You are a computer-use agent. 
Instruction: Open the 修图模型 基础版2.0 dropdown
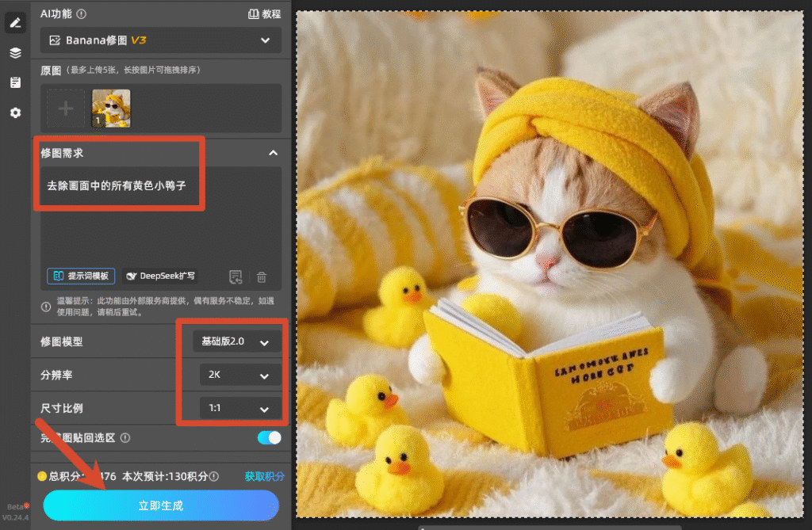click(x=237, y=341)
